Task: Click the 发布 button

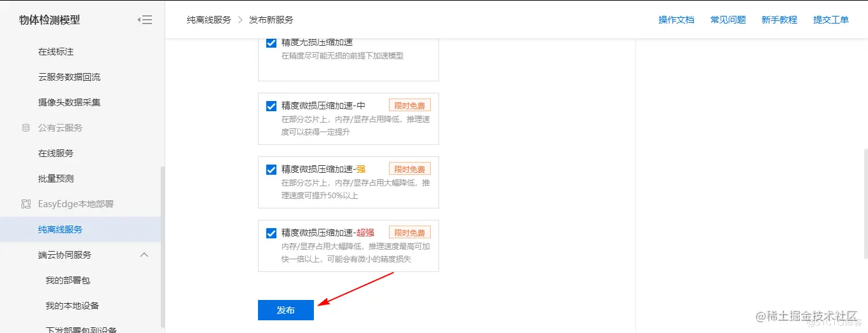Action: click(286, 310)
